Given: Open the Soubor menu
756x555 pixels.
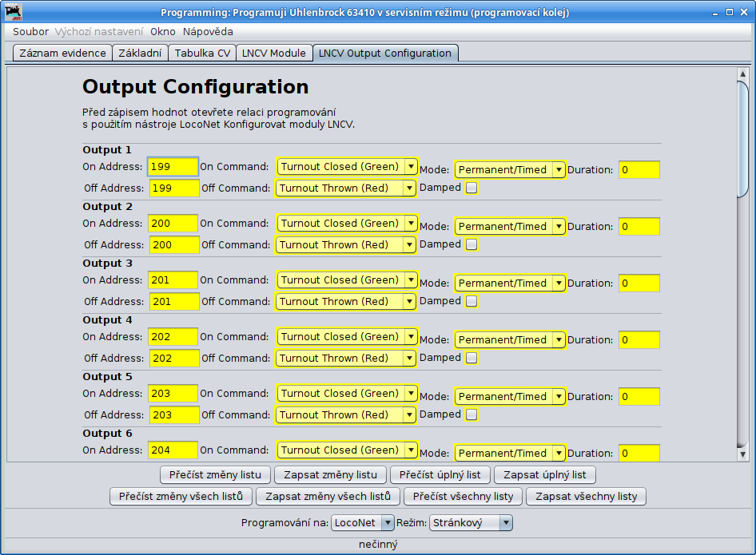Looking at the screenshot, I should click(30, 32).
